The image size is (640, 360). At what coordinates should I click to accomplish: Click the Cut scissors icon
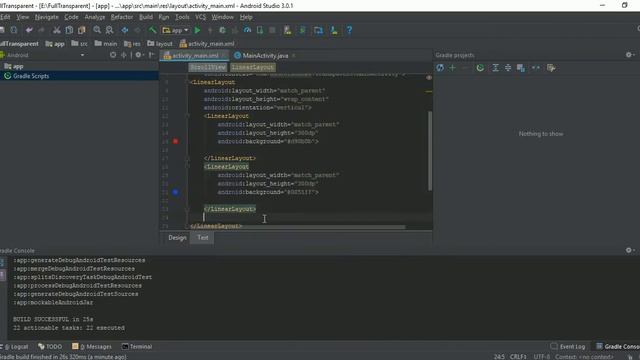(x=56, y=30)
